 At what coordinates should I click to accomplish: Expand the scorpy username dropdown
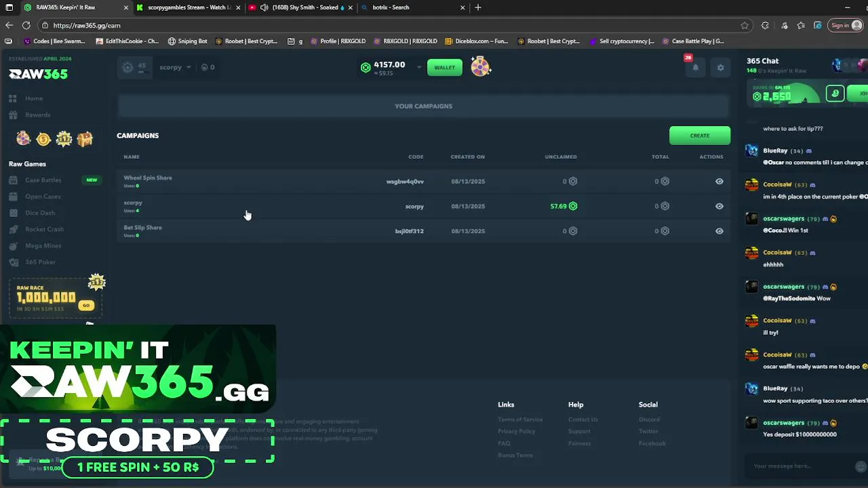[x=189, y=67]
